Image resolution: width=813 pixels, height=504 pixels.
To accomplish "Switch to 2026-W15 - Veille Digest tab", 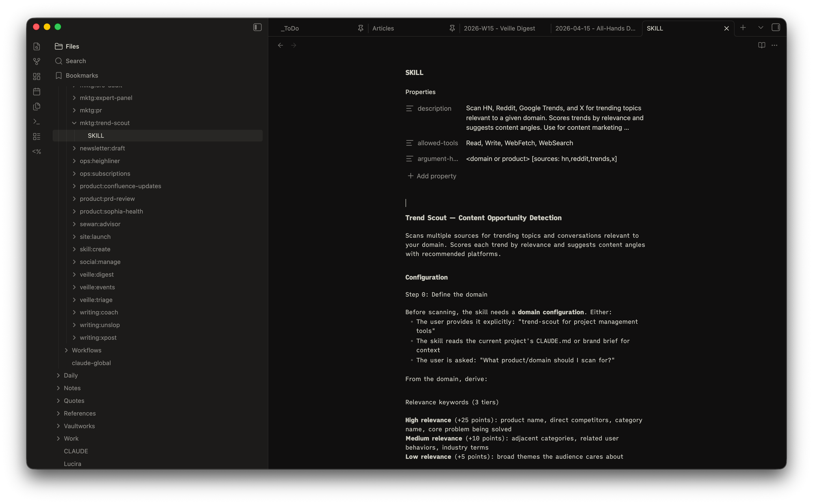I will coord(499,28).
